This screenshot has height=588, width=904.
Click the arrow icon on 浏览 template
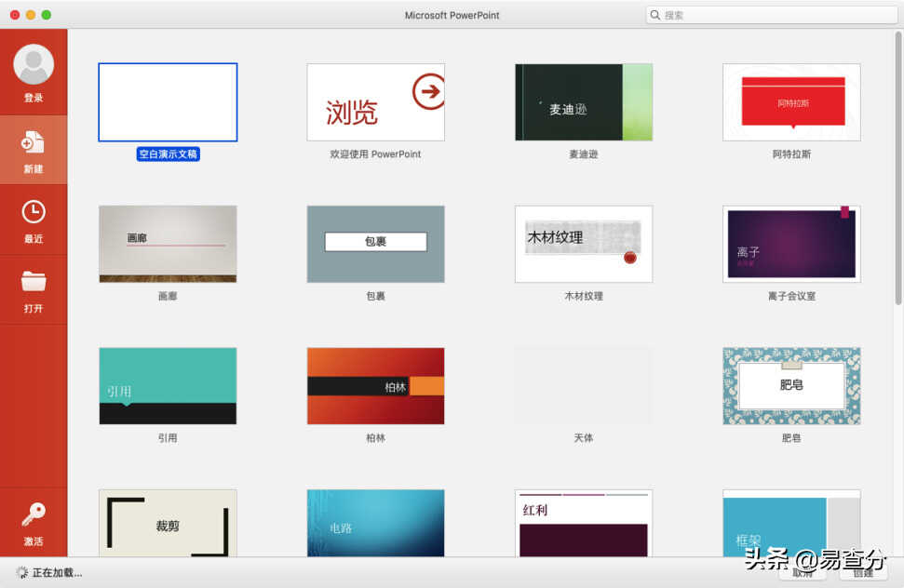(x=428, y=91)
